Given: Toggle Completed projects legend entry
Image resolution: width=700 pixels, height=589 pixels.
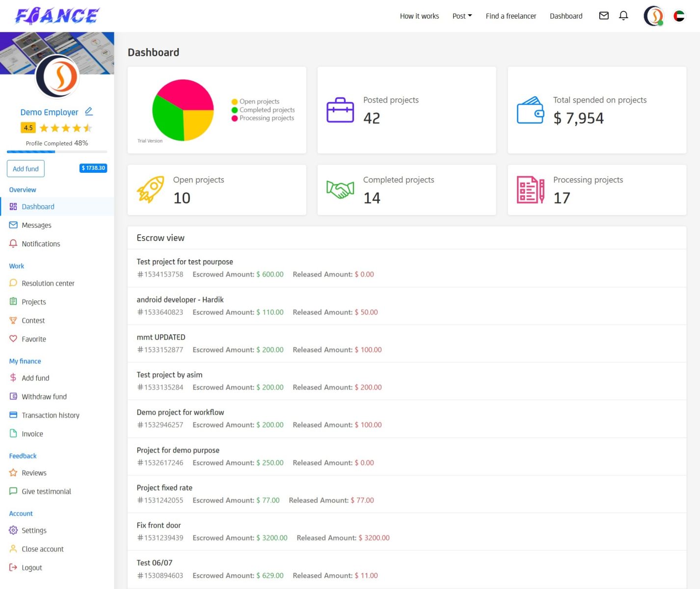Looking at the screenshot, I should tap(267, 110).
